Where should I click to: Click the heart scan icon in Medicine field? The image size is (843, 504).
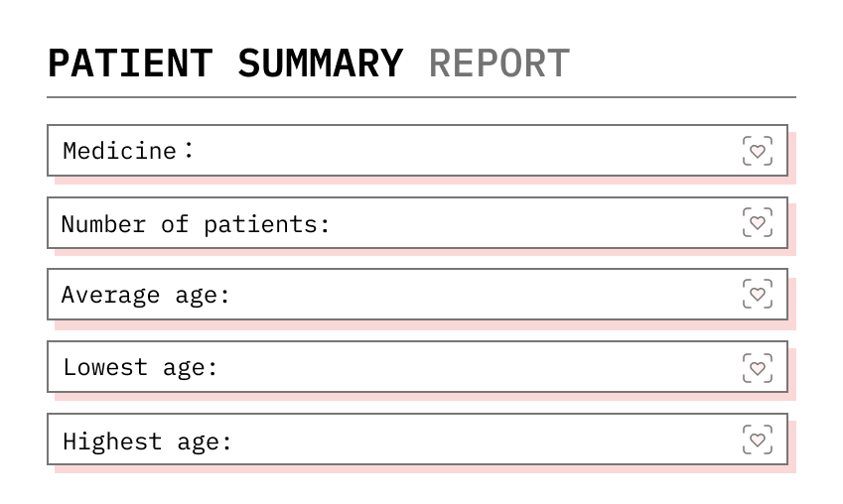(757, 151)
